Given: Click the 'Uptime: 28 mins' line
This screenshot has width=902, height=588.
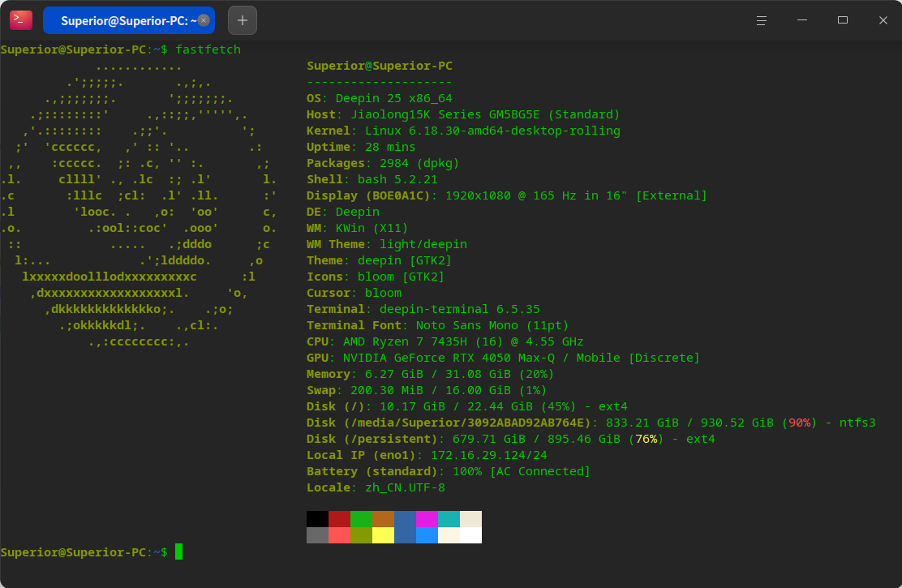Looking at the screenshot, I should pyautogui.click(x=361, y=147).
